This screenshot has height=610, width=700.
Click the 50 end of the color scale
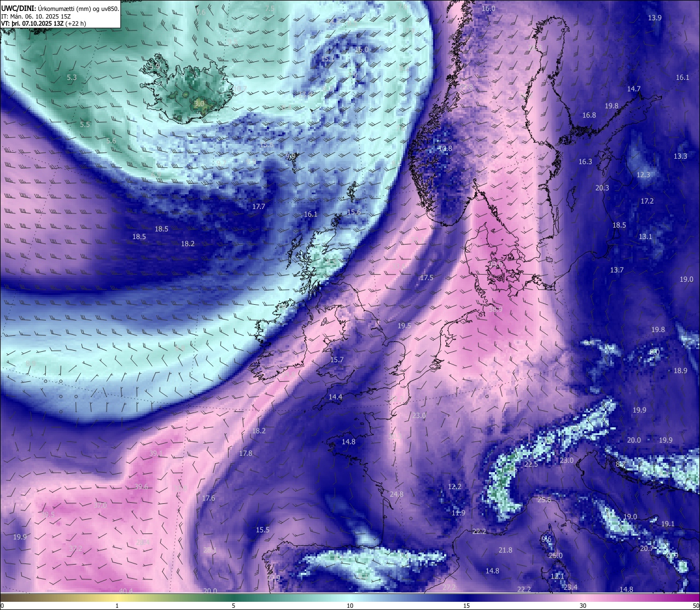(695, 606)
